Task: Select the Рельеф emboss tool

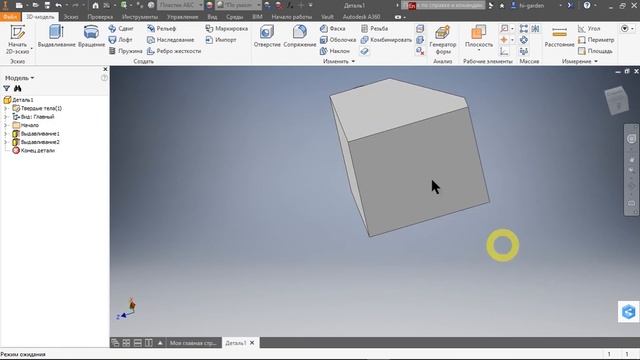Action: pos(162,29)
